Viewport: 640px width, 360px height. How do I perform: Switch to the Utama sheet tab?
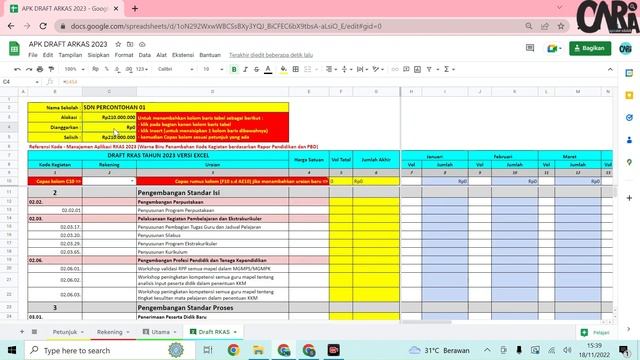click(160, 332)
